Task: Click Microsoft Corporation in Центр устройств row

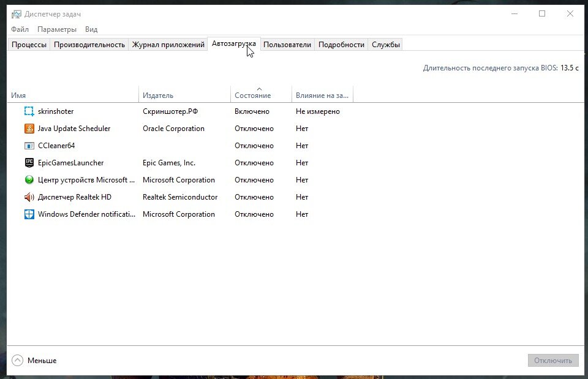Action: click(x=179, y=180)
